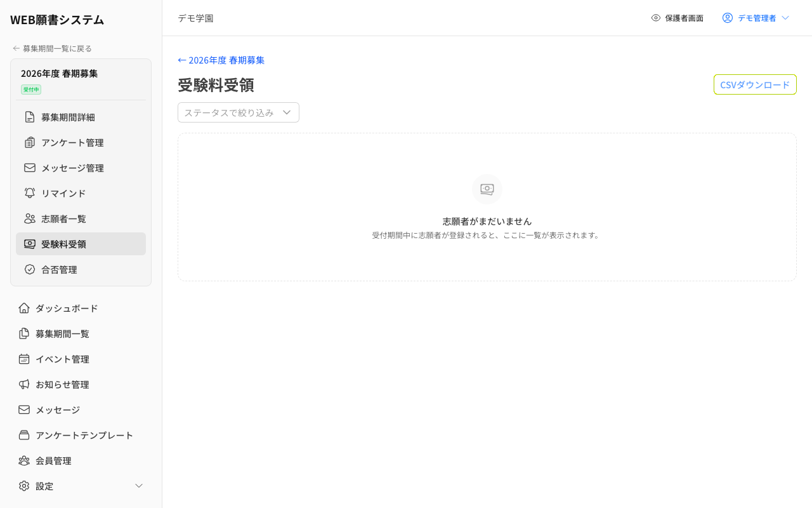Click the 志願者がまだいません message

[487, 221]
